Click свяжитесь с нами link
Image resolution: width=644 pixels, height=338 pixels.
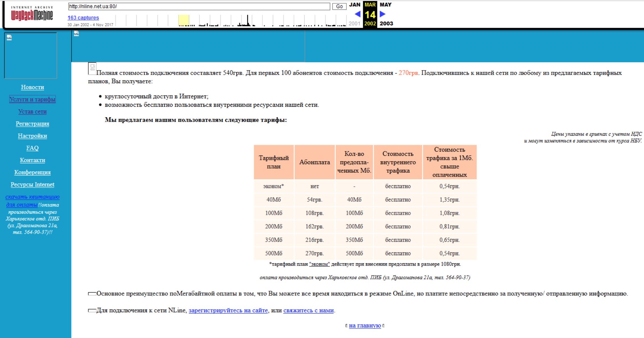point(308,310)
